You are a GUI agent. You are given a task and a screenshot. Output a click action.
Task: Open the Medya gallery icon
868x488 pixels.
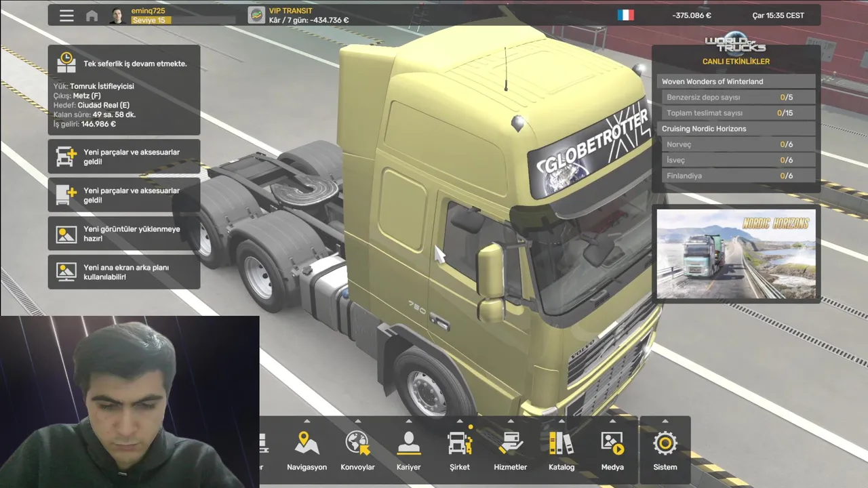click(612, 443)
